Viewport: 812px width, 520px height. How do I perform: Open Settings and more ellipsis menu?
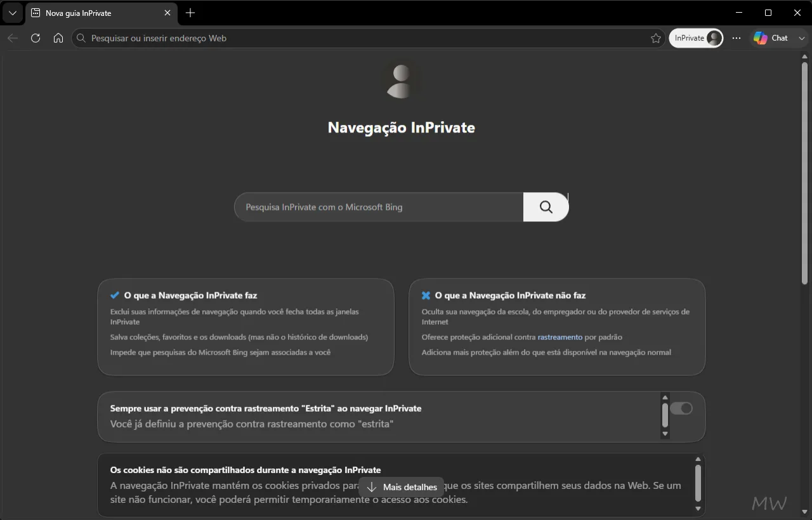click(737, 38)
